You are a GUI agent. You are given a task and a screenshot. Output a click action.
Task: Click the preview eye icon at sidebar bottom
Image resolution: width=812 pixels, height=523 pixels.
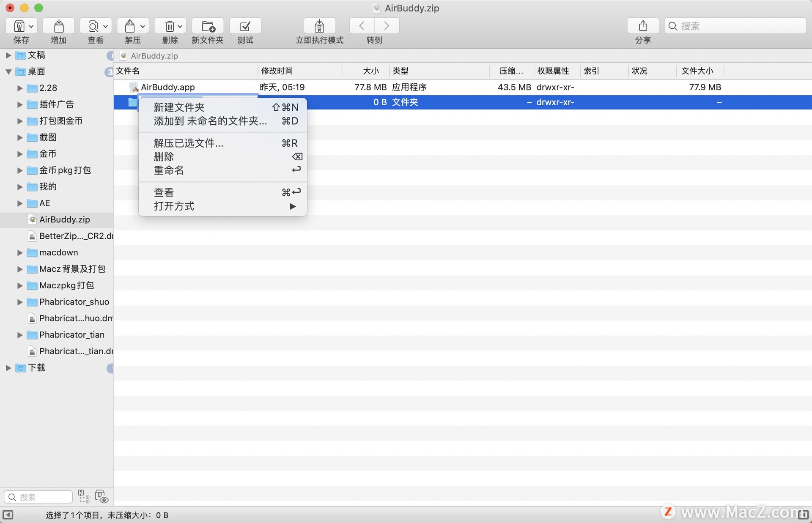point(101,497)
